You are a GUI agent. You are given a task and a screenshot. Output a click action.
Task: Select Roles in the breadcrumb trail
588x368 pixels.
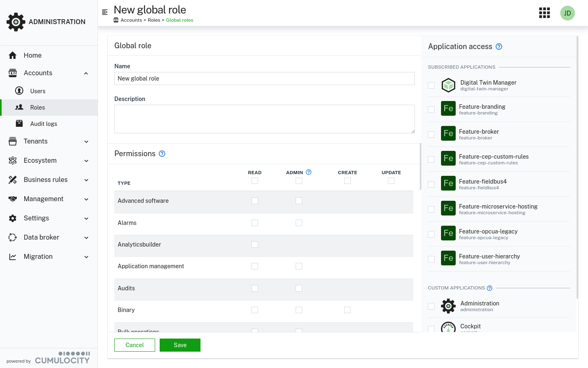click(154, 20)
